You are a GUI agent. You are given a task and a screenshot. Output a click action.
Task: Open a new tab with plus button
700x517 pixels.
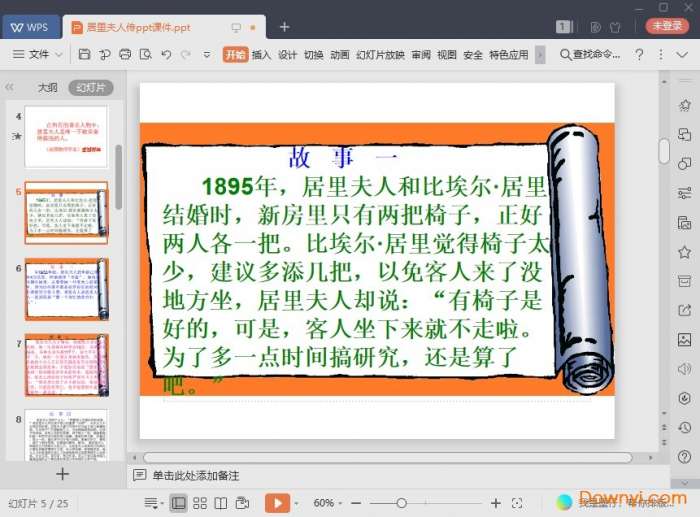click(x=284, y=27)
